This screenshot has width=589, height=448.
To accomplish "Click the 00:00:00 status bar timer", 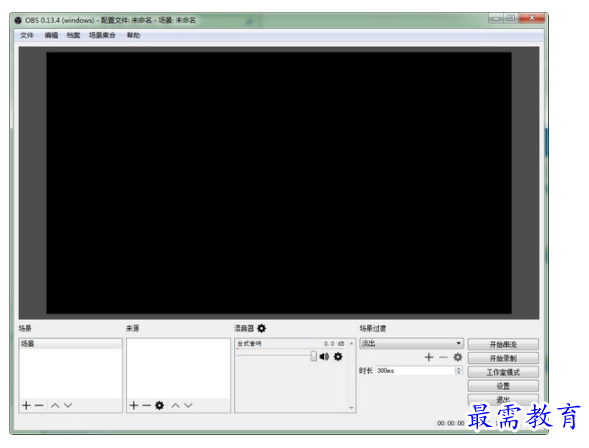I will coord(451,423).
